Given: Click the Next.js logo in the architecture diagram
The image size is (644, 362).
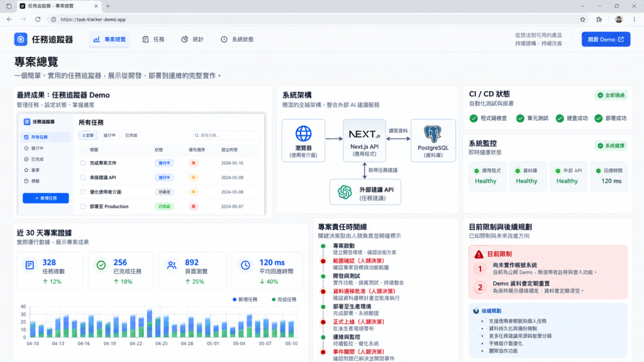Looking at the screenshot, I should point(364,134).
